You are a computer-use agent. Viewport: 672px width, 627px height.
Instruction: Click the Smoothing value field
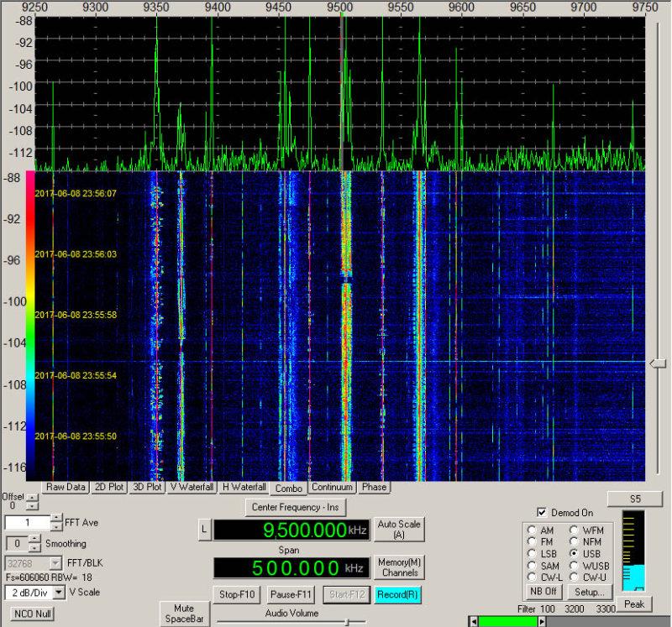coord(18,544)
